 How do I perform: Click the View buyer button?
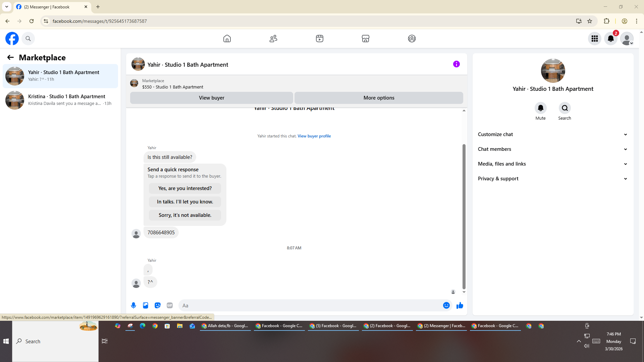(x=211, y=98)
